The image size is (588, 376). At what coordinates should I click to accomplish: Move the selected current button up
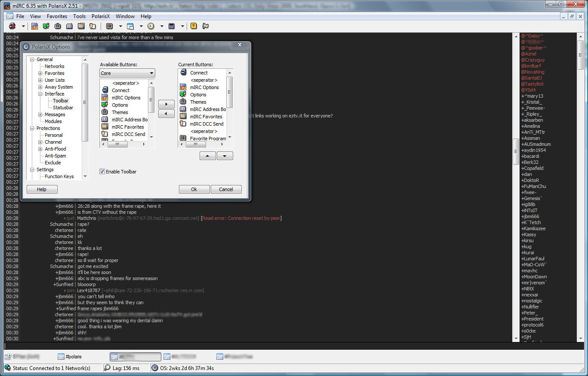tap(208, 156)
